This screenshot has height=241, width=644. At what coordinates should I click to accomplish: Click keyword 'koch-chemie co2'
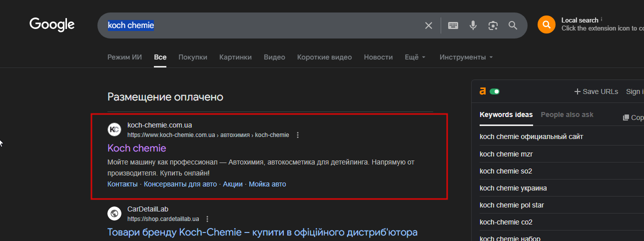point(506,222)
